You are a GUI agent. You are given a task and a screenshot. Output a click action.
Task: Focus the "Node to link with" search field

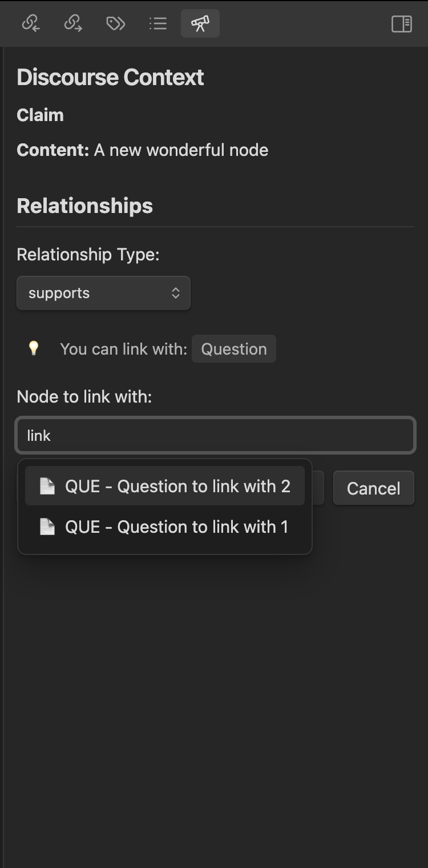click(x=215, y=436)
